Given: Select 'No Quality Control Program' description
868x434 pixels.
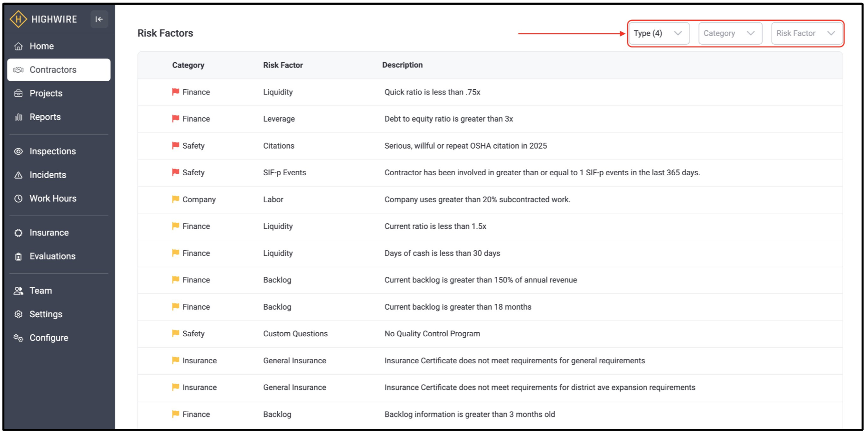Looking at the screenshot, I should tap(432, 333).
